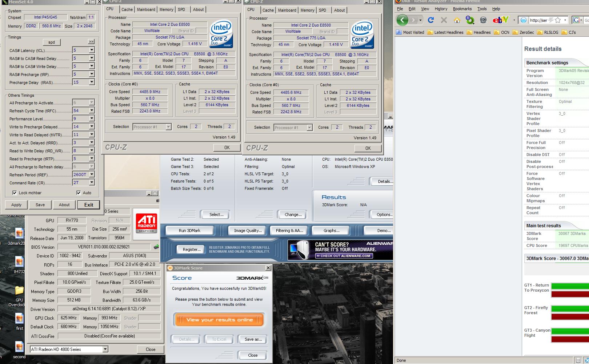
Task: Toggle Lock mchbar checkbox in MemSet
Action: coord(15,193)
